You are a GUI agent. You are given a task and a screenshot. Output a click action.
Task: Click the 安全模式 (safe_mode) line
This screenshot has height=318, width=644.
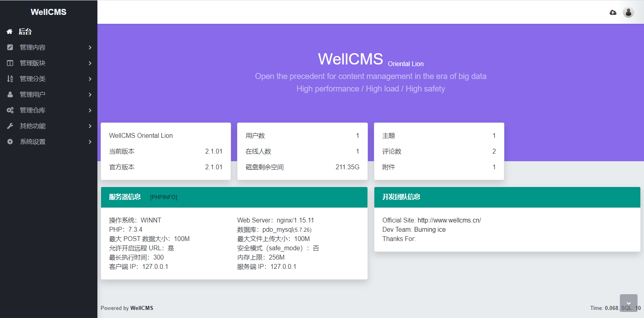[x=278, y=248]
